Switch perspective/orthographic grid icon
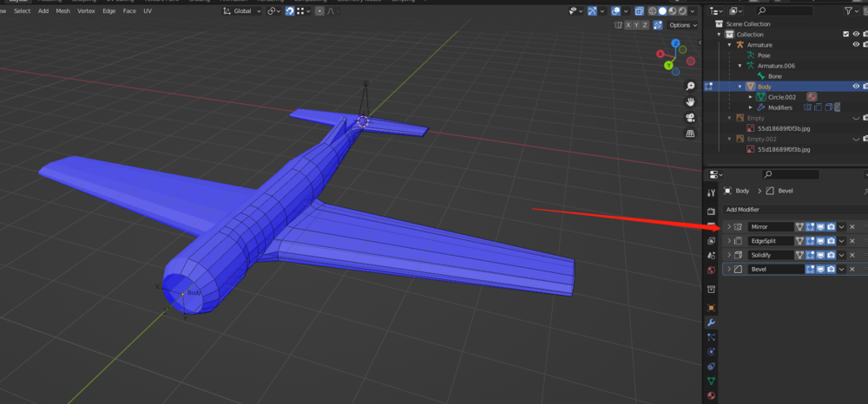Image resolution: width=868 pixels, height=404 pixels. tap(690, 134)
